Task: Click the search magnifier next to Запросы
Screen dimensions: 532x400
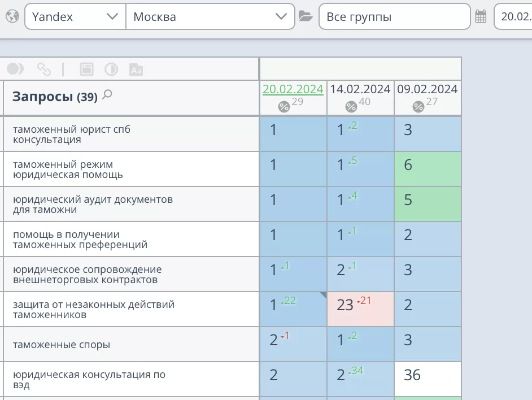Action: pos(107,95)
